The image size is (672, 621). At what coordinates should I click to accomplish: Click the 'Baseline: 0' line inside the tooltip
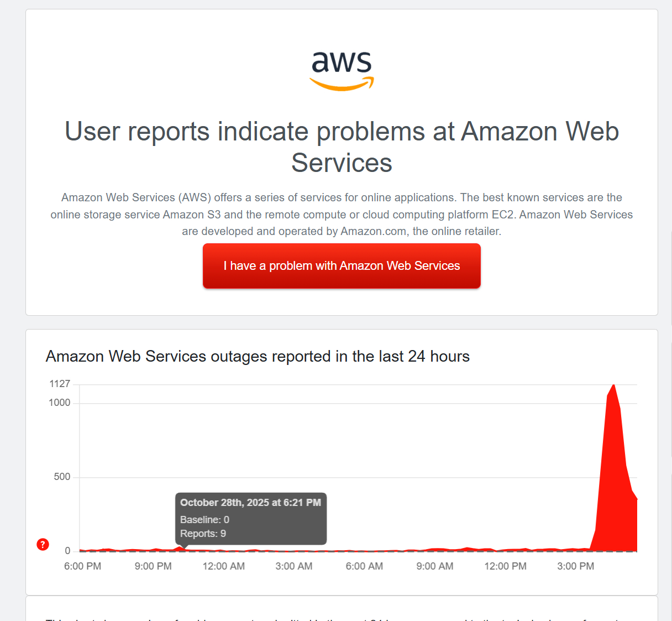click(x=204, y=519)
